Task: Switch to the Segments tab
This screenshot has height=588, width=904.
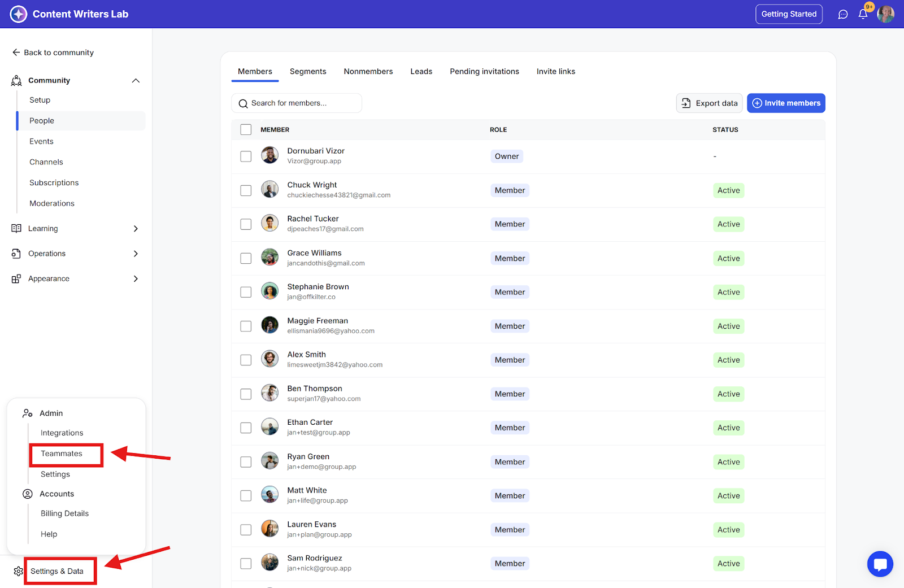Action: click(308, 71)
